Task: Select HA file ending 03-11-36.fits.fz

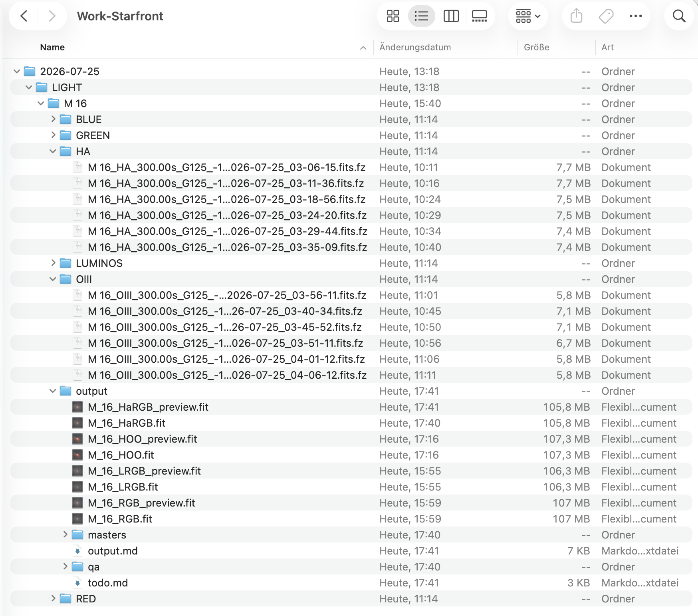Action: point(226,183)
